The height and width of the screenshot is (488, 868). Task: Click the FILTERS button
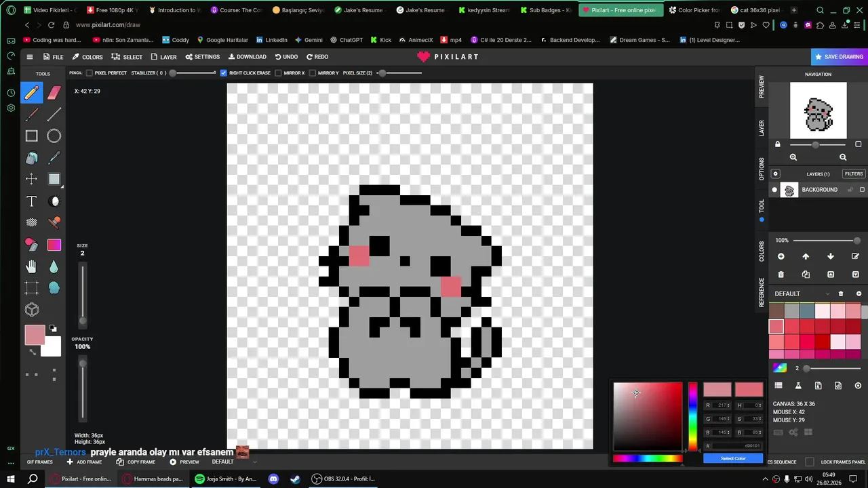pyautogui.click(x=854, y=174)
